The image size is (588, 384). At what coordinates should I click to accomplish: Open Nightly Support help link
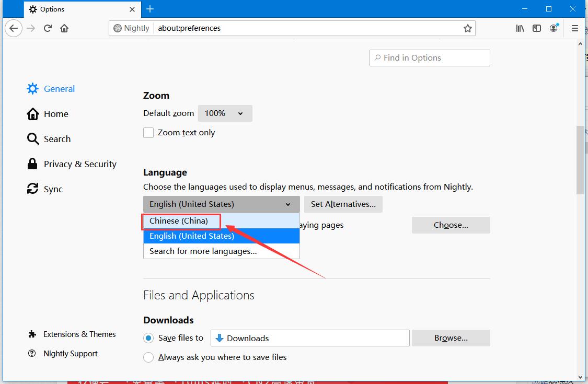point(63,354)
